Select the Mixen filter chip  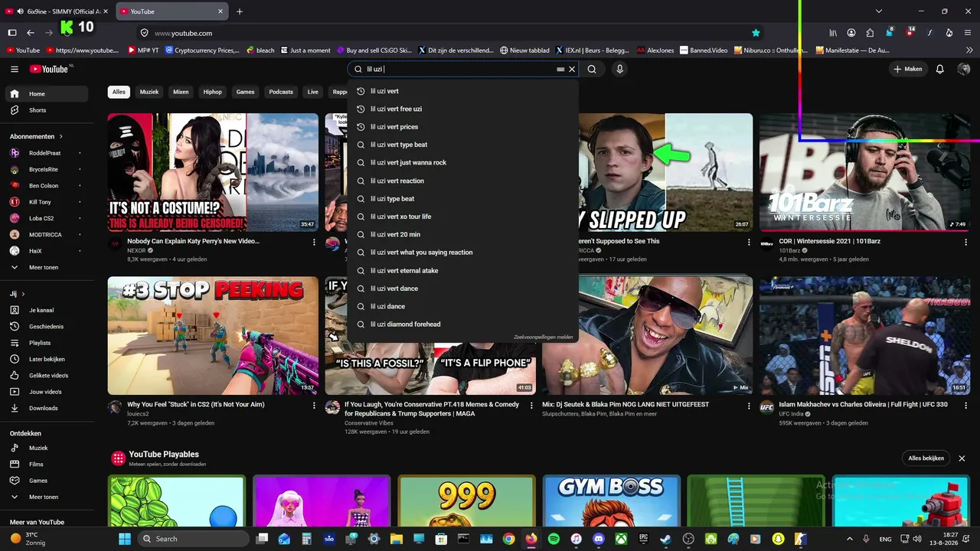pyautogui.click(x=181, y=92)
